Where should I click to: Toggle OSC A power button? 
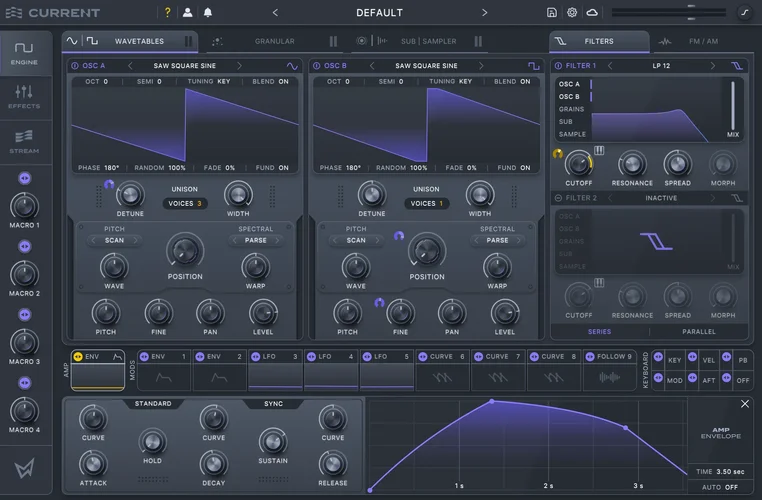tap(75, 66)
